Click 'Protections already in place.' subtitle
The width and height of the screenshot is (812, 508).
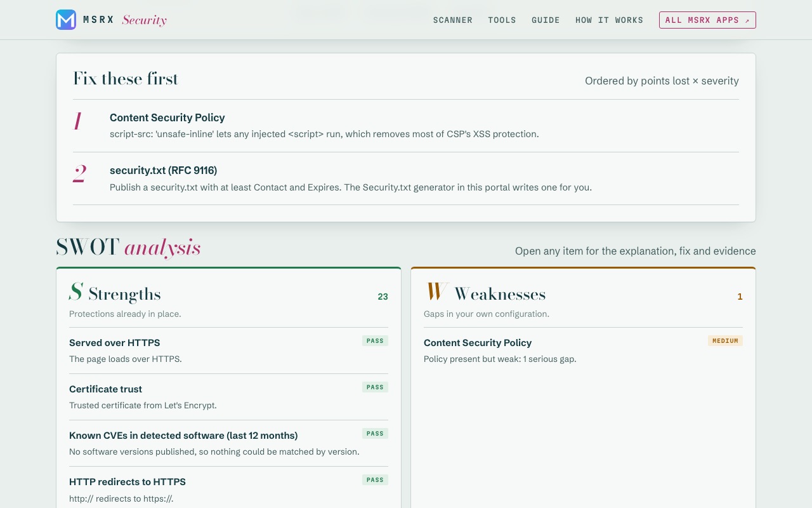(x=125, y=314)
